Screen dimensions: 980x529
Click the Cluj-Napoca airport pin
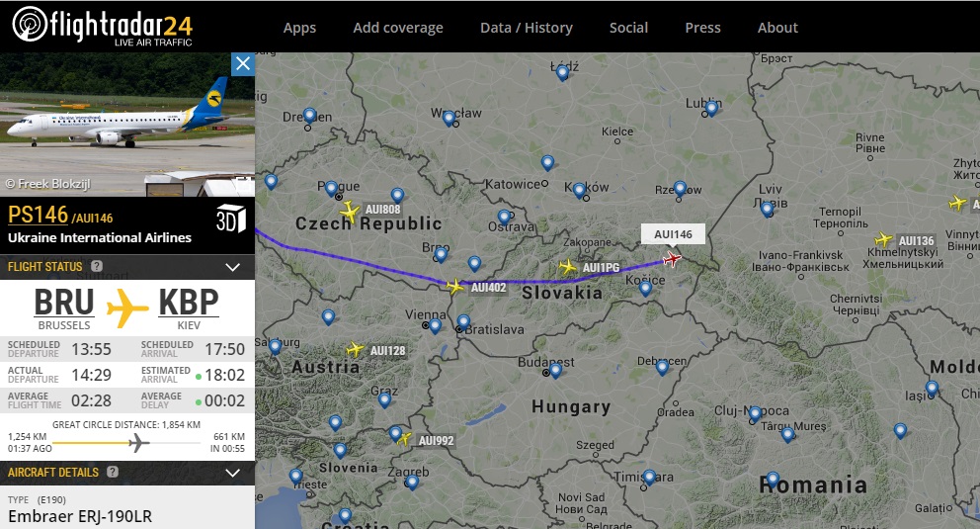coord(755,413)
